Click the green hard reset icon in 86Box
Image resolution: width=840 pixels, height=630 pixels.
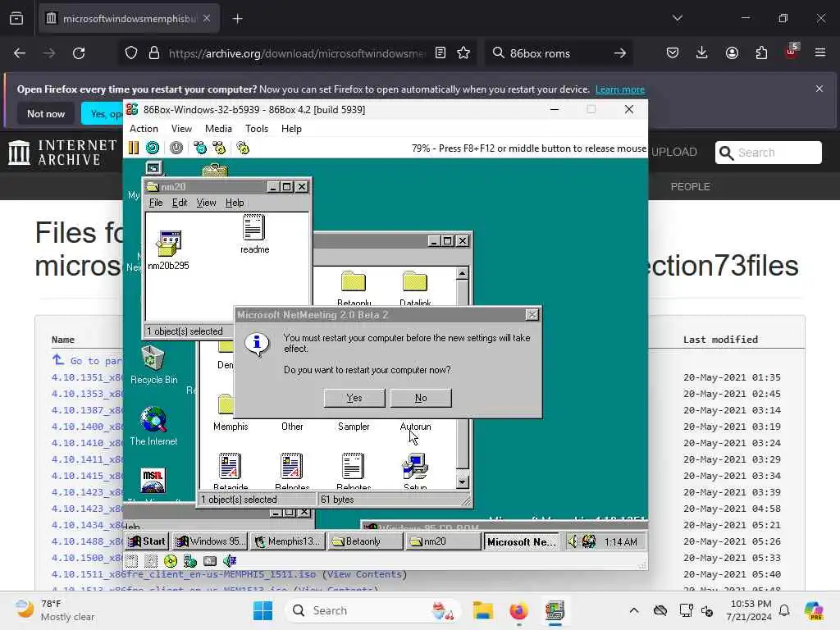153,148
